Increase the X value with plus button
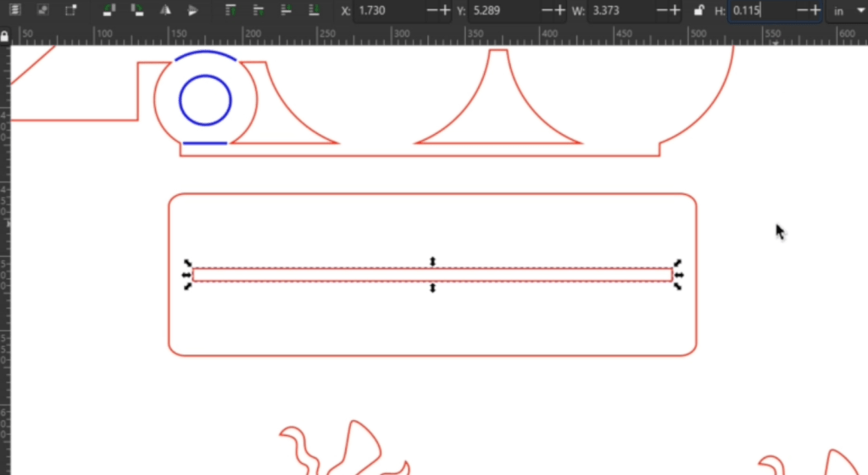The width and height of the screenshot is (868, 475). tap(446, 10)
